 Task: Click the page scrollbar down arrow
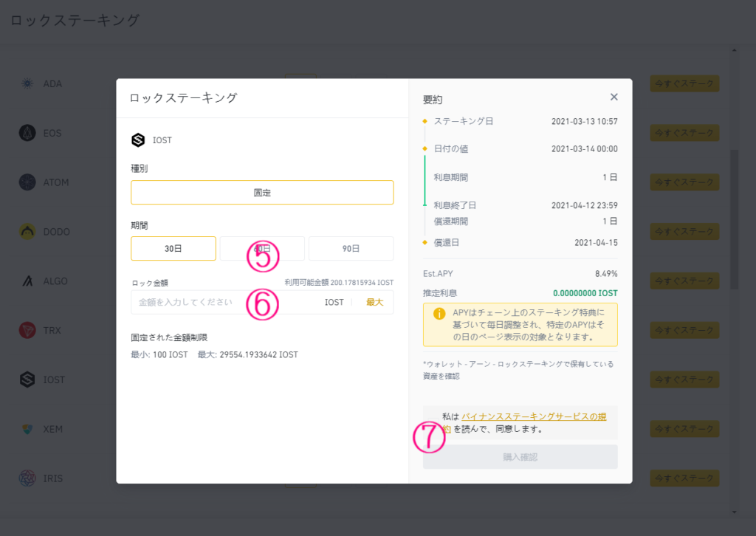tap(735, 512)
